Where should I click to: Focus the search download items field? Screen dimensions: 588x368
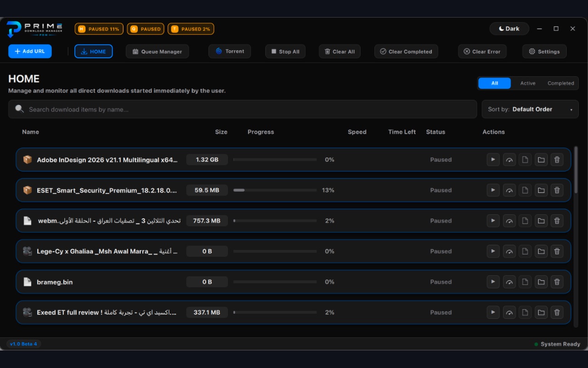[x=243, y=109]
